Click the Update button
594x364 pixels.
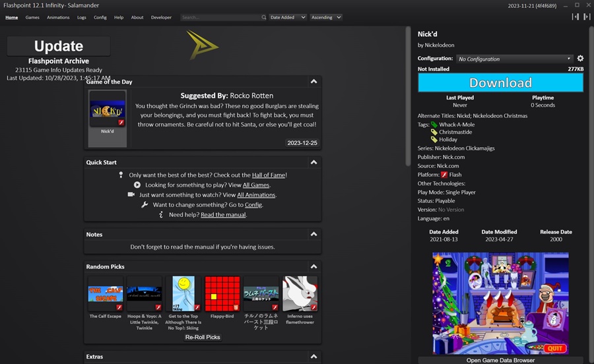click(59, 46)
